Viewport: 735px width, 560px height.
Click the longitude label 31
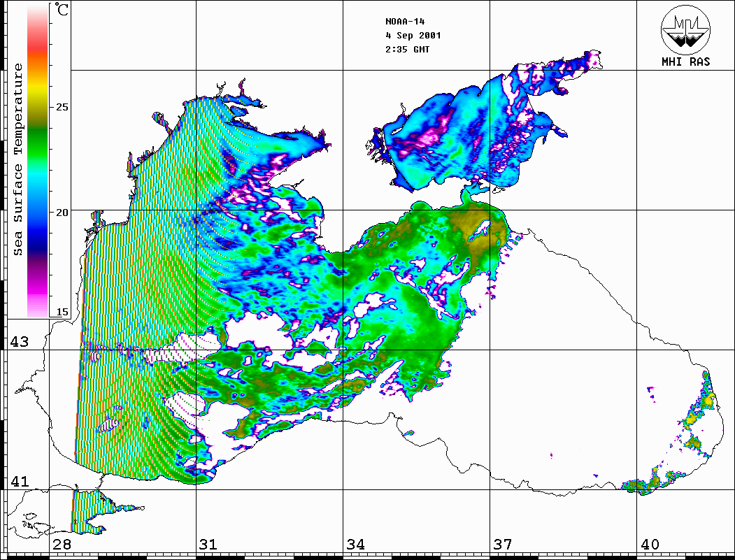pyautogui.click(x=208, y=545)
